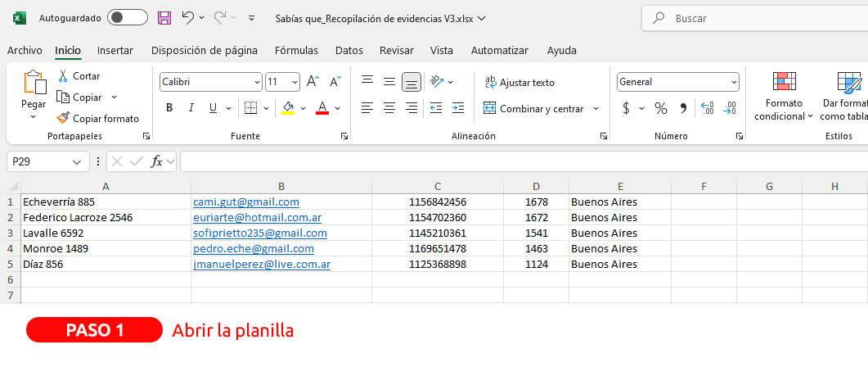The height and width of the screenshot is (367, 868).
Task: Expand the General number format dropdown
Action: [x=734, y=82]
